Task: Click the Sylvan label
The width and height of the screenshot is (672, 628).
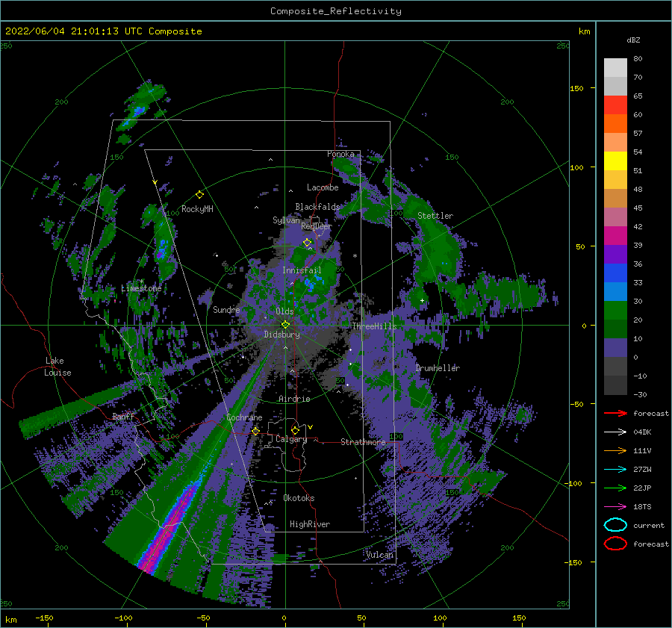Action: (286, 220)
